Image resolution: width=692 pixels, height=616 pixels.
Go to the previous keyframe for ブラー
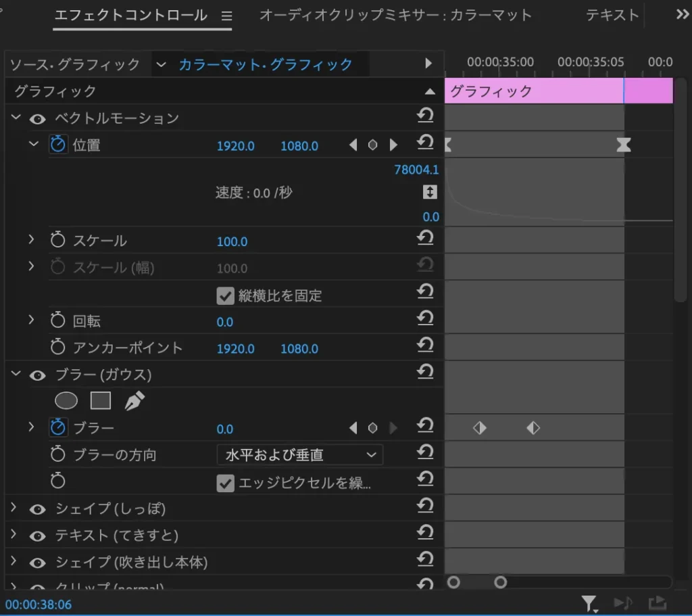pos(353,427)
